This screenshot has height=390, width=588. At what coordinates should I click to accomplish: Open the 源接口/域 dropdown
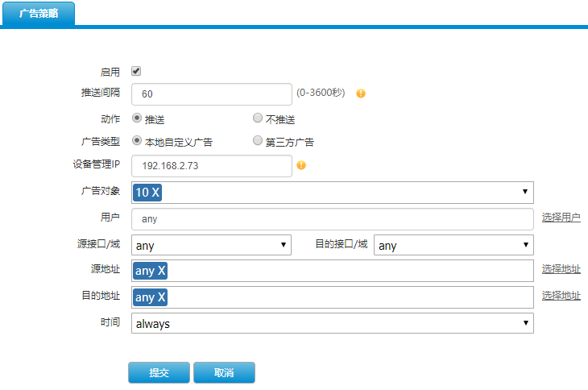pyautogui.click(x=211, y=245)
